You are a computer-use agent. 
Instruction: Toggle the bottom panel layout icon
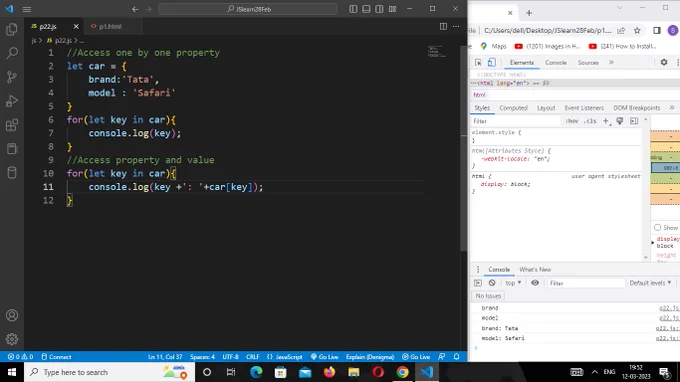(x=366, y=9)
